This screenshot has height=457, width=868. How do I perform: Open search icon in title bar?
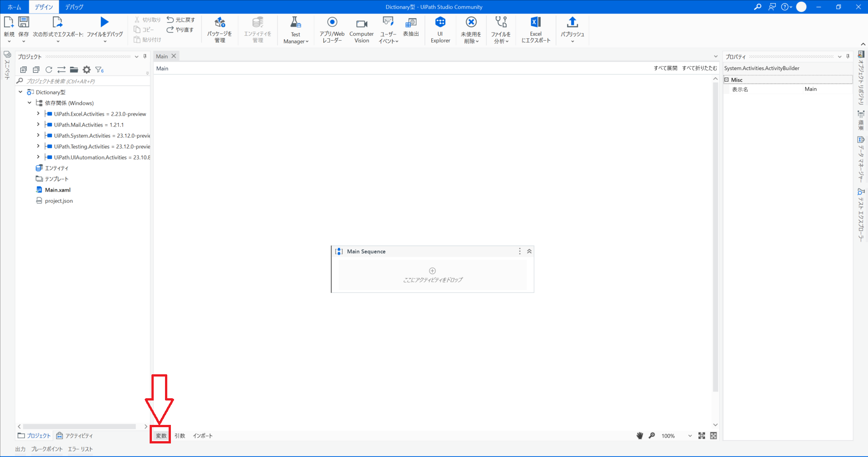pos(758,7)
